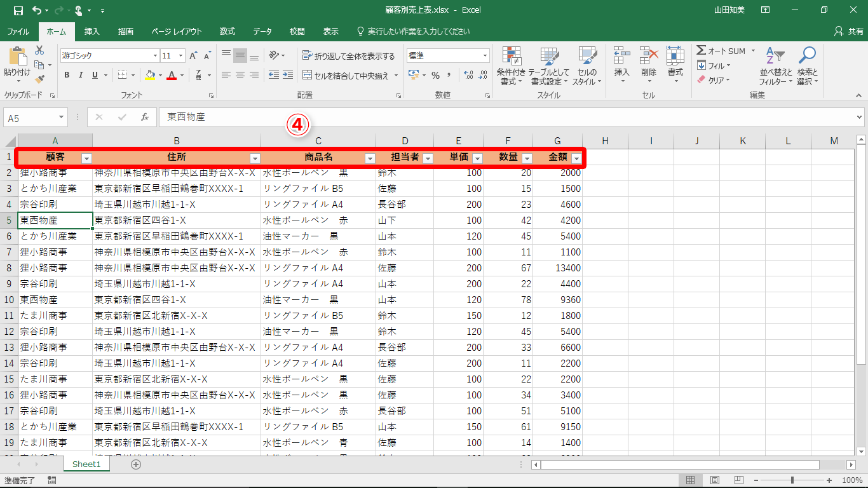Screen dimensions: 868x488
Task: Toggle bold formatting
Action: coord(67,75)
